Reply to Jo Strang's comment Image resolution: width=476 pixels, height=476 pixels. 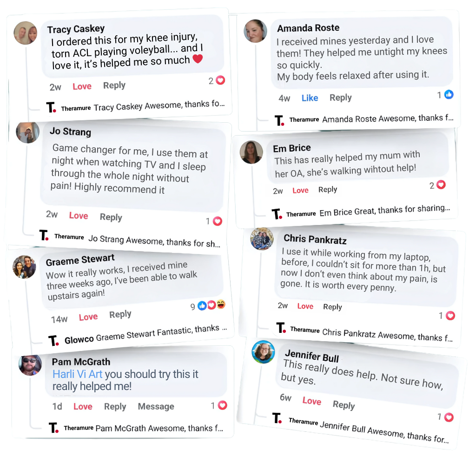(111, 217)
